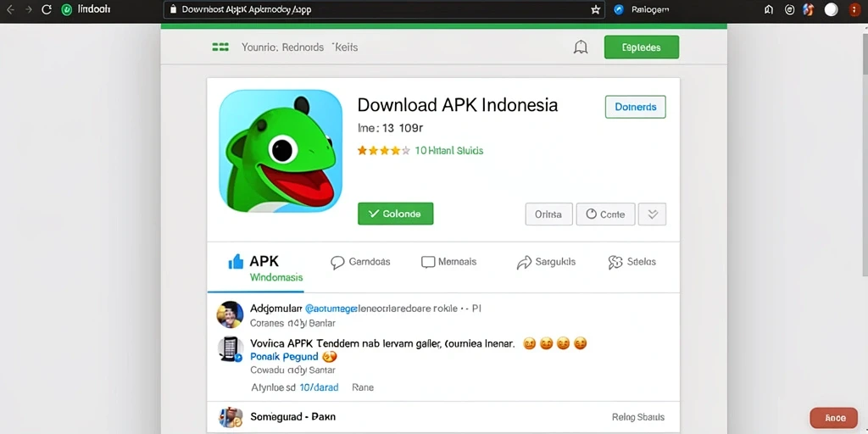868x434 pixels.
Task: Go back with browser back arrow
Action: (10, 9)
